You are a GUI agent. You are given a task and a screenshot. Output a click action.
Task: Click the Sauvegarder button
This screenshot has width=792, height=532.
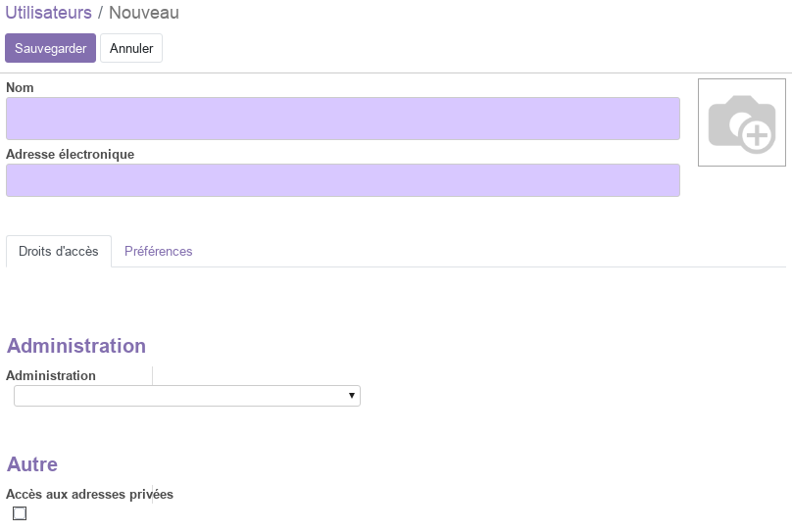pyautogui.click(x=51, y=48)
